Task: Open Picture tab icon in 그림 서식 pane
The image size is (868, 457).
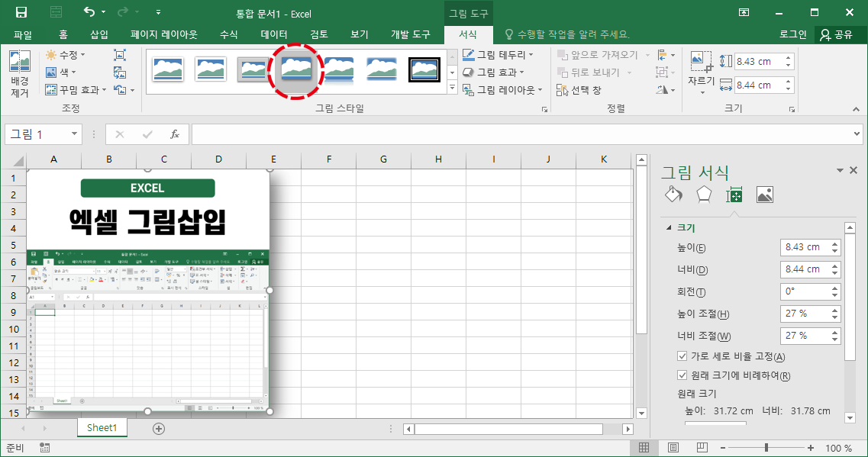Action: [x=764, y=195]
